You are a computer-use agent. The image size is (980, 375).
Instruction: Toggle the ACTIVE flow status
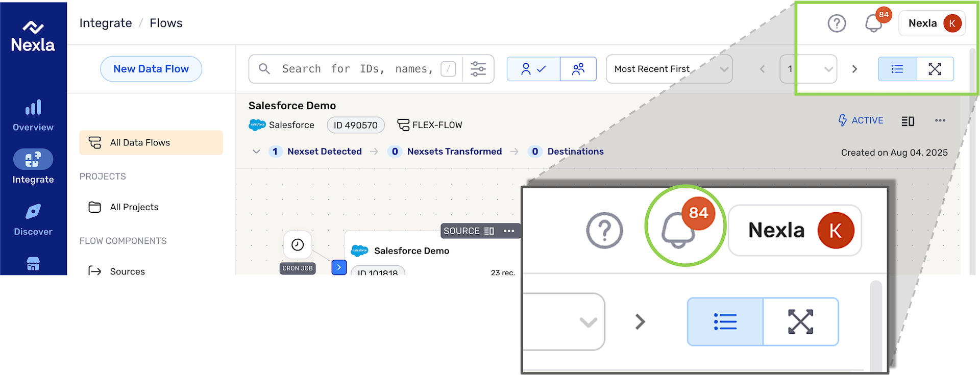point(861,120)
